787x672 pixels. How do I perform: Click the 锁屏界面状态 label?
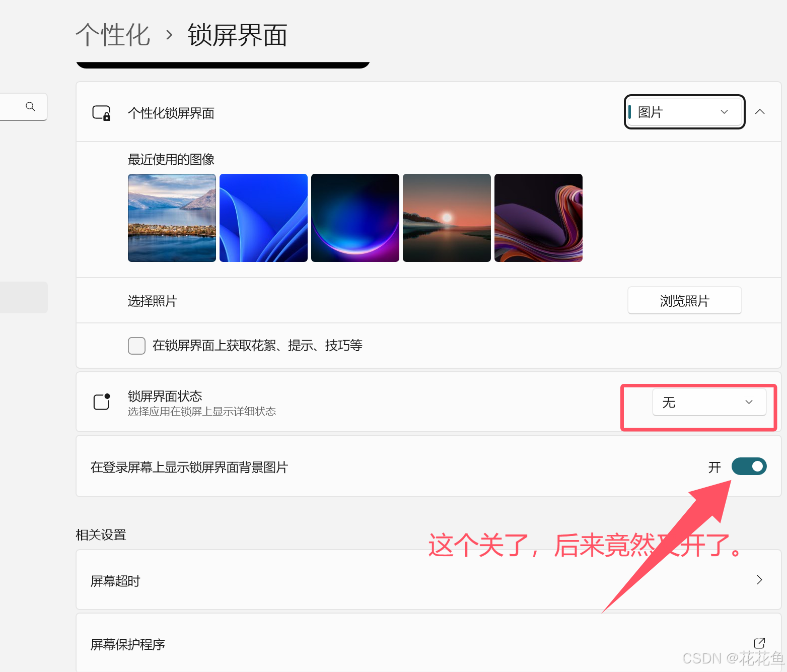(x=165, y=396)
